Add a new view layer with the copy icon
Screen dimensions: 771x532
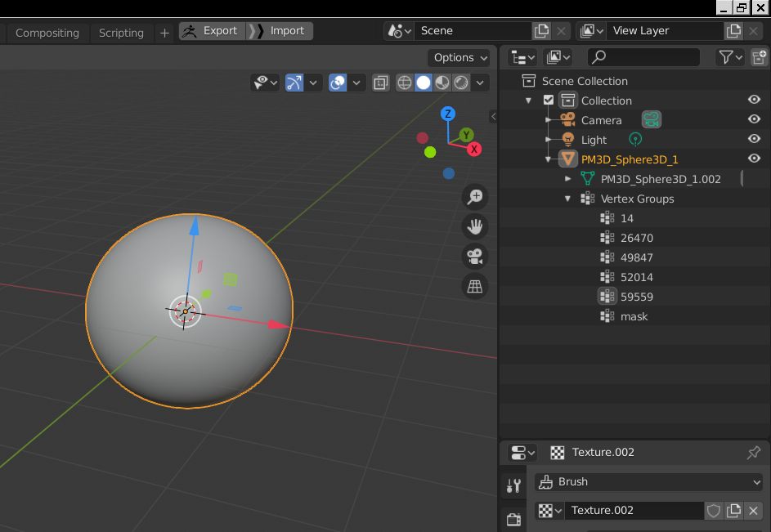(x=733, y=31)
